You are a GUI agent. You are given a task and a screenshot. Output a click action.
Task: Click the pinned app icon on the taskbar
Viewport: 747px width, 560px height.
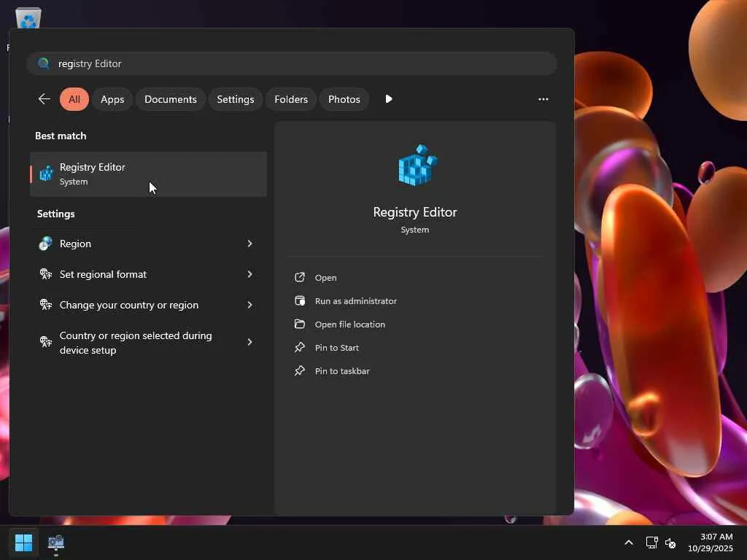point(55,542)
